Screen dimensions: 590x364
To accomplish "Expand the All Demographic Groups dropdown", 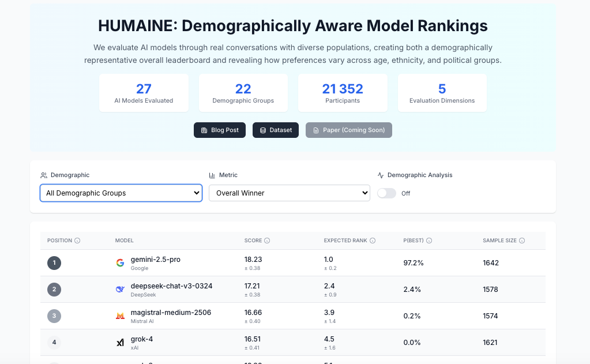I will click(x=121, y=193).
